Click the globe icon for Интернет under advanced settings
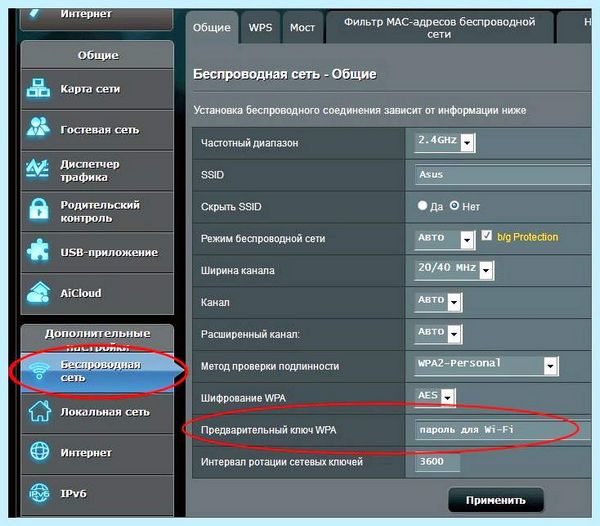 coord(39,451)
